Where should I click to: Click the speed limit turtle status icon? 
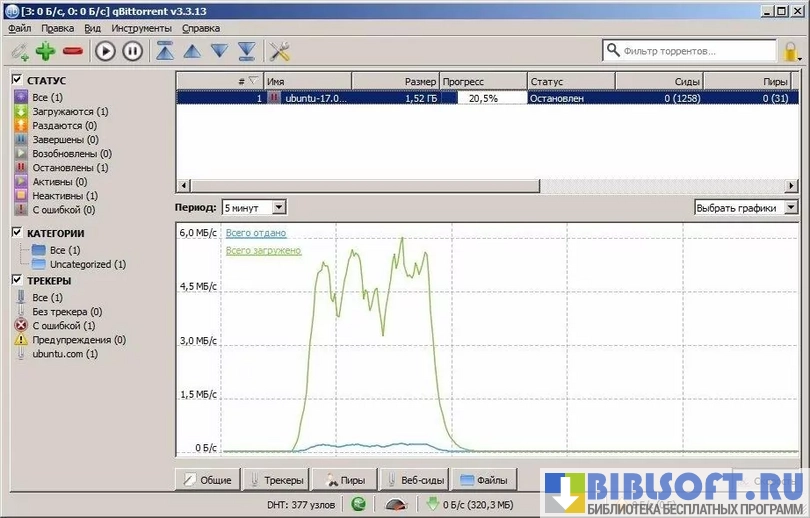[395, 505]
